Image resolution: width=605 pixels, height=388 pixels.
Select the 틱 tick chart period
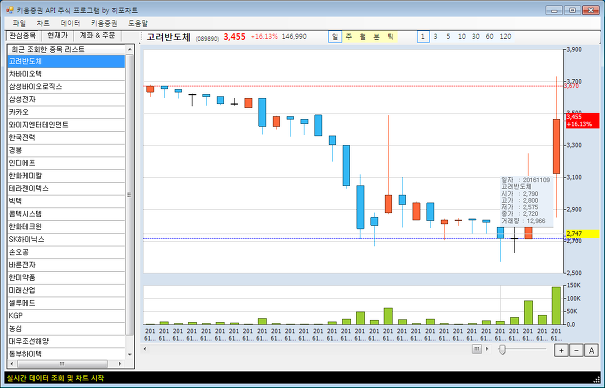point(390,37)
